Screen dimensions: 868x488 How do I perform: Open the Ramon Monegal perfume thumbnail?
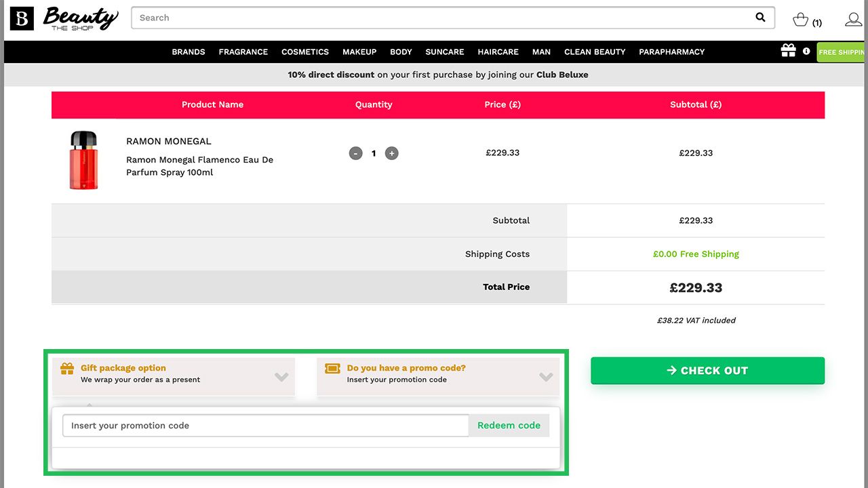[x=83, y=161]
